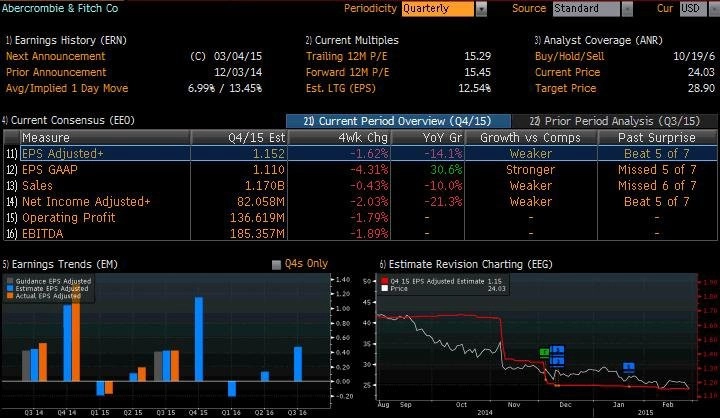The width and height of the screenshot is (720, 418).
Task: Open Current Consensus (EEO) section
Action: (68, 120)
